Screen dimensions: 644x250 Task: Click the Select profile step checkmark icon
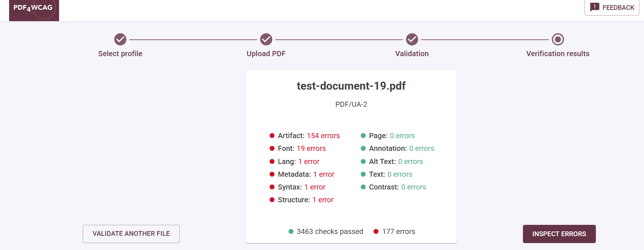(120, 39)
